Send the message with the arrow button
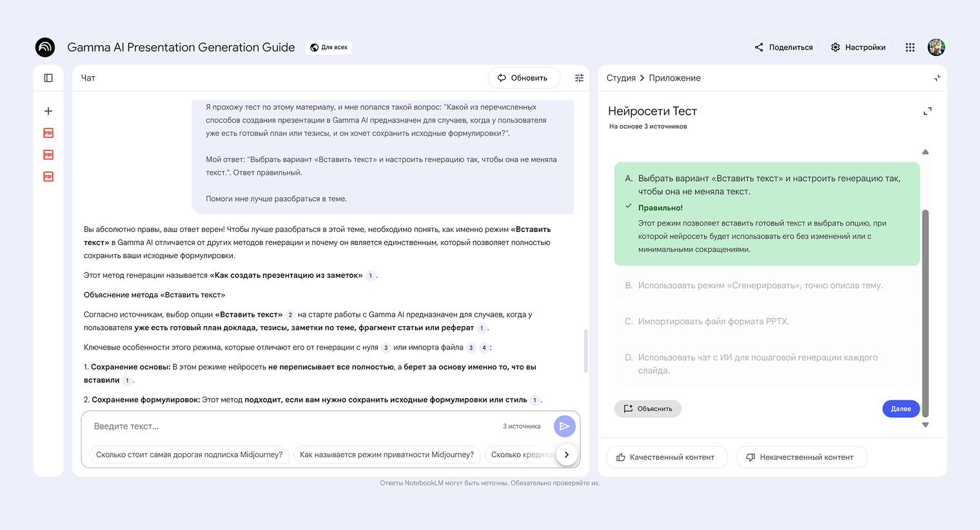 [565, 426]
